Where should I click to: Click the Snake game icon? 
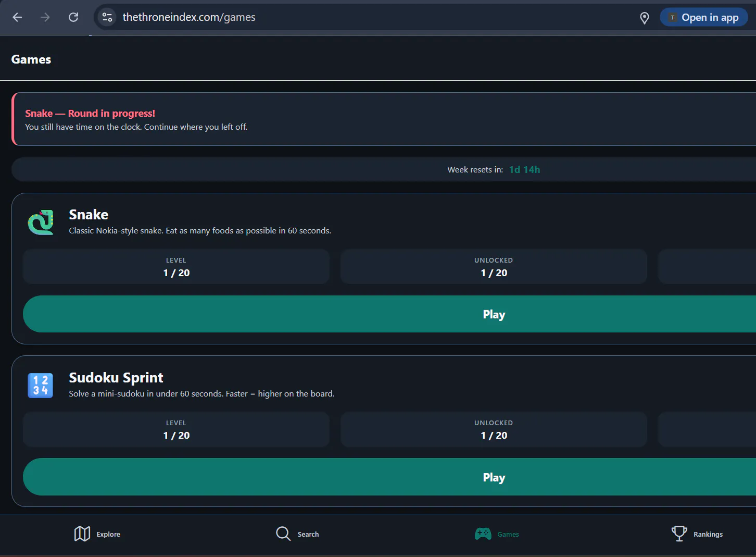(41, 222)
